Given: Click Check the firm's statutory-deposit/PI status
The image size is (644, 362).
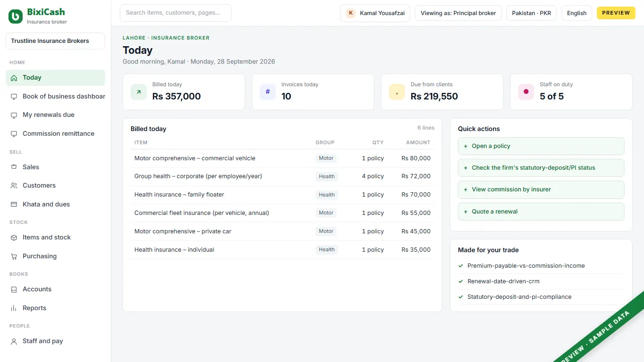Looking at the screenshot, I should coord(541,168).
